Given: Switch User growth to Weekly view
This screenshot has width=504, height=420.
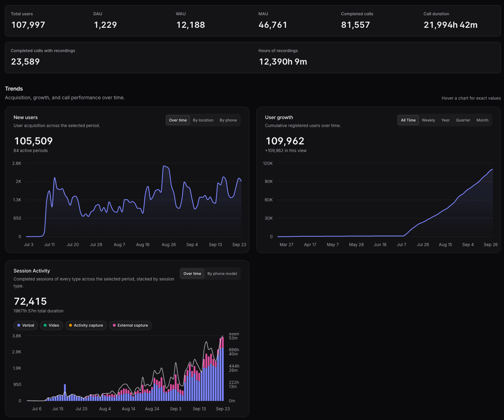Looking at the screenshot, I should tap(428, 120).
